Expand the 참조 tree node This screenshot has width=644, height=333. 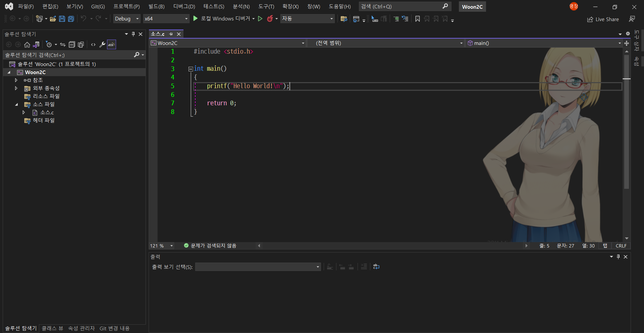coord(16,80)
